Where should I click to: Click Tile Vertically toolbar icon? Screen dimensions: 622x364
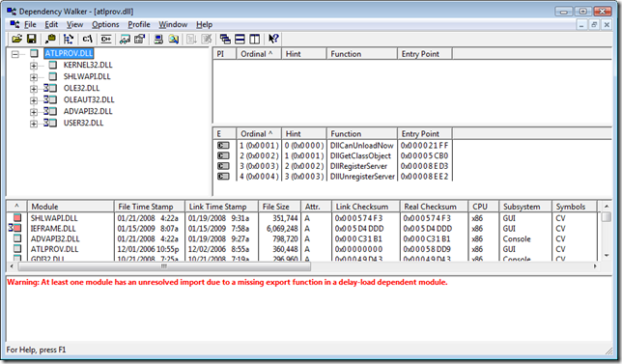click(255, 39)
